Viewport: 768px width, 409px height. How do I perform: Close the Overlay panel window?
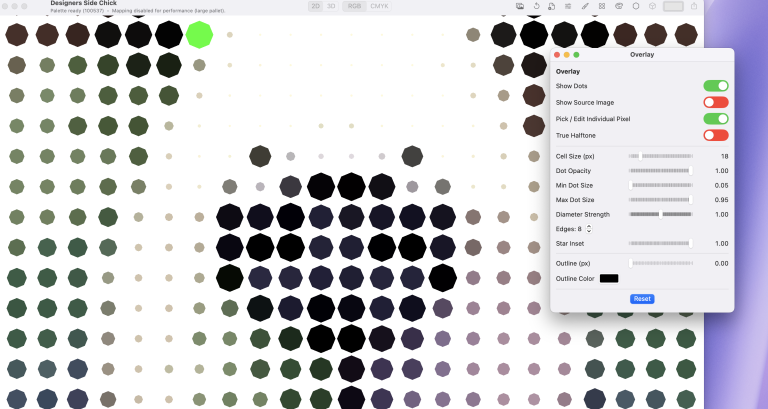[557, 55]
